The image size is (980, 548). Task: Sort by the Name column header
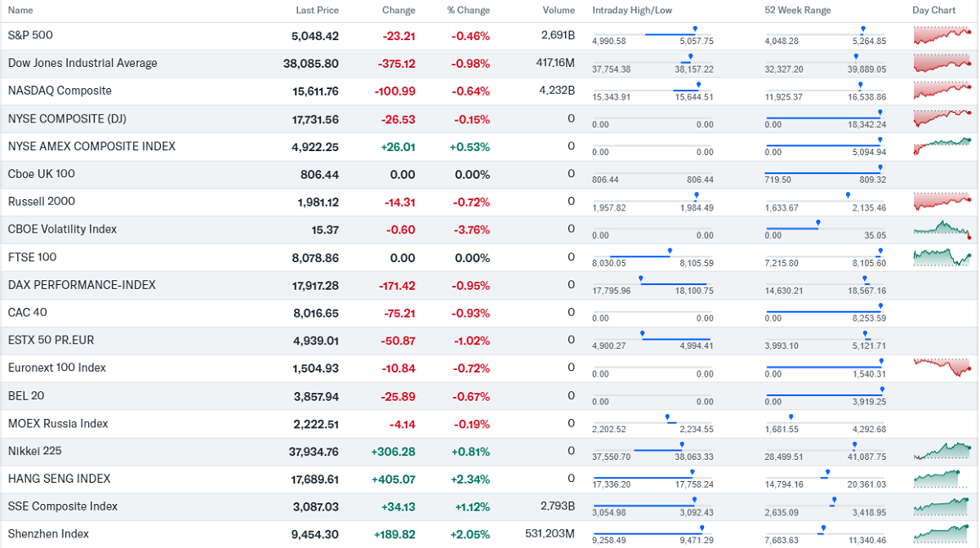click(x=20, y=11)
